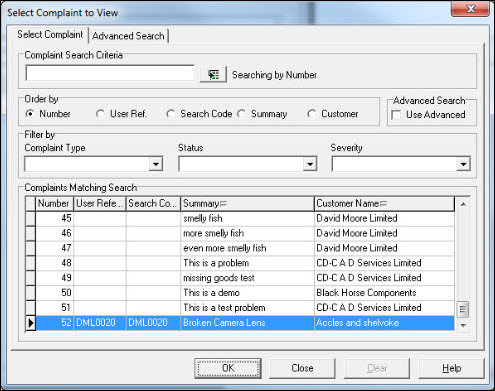This screenshot has width=495, height=391.
Task: Open the Complaint Type dropdown
Action: (156, 164)
